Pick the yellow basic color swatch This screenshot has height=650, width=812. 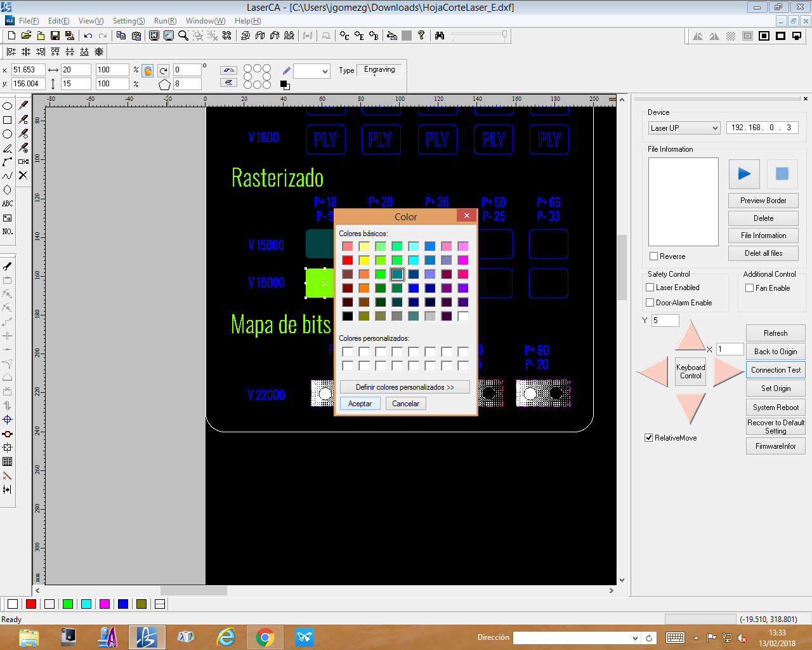click(364, 260)
